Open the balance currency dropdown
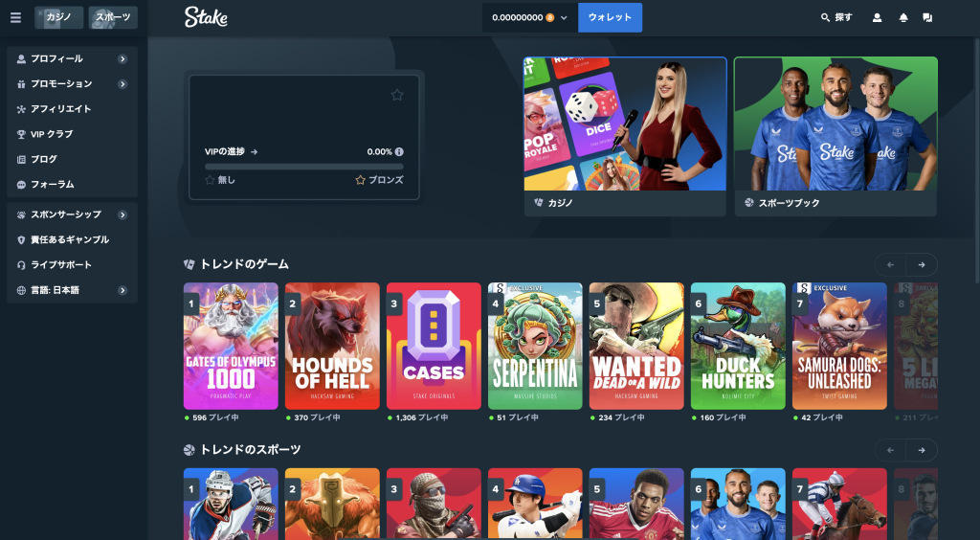Viewport: 980px width, 540px height. point(530,17)
